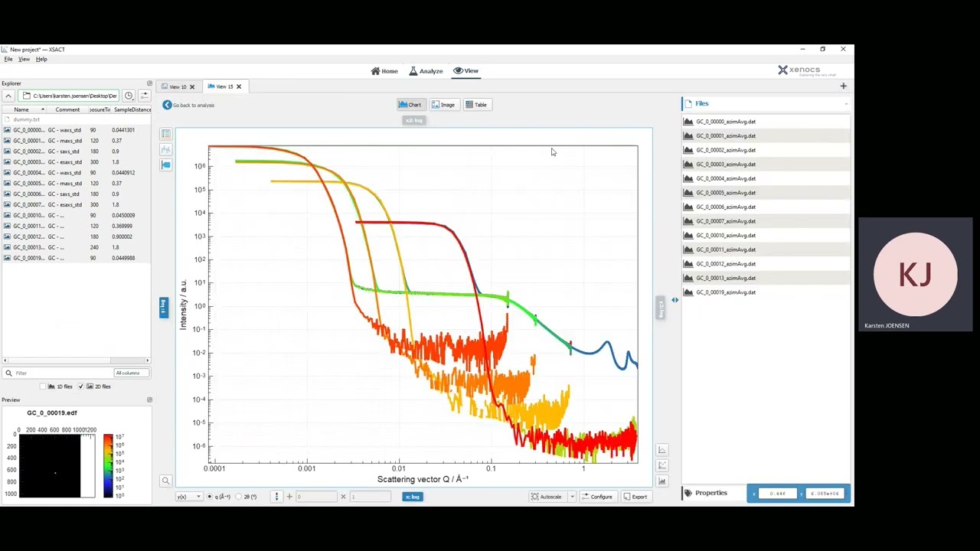The height and width of the screenshot is (551, 980).
Task: Enable the 1D files checkbox
Action: (x=44, y=386)
